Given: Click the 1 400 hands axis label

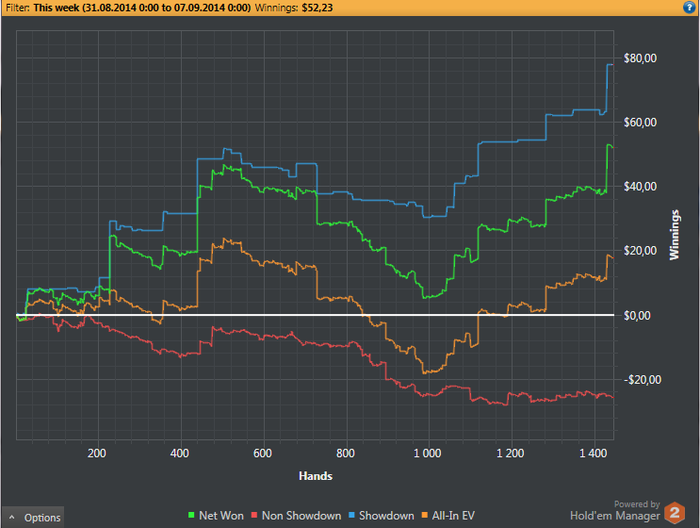Looking at the screenshot, I should click(x=593, y=453).
